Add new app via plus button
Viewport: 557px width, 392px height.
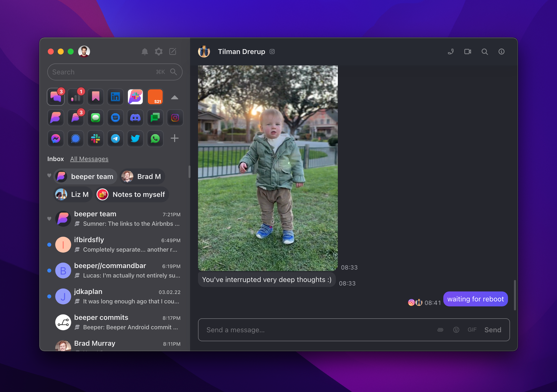(174, 138)
